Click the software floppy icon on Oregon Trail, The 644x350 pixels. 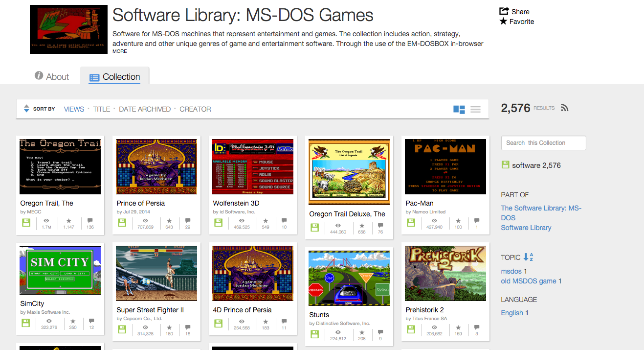[26, 223]
